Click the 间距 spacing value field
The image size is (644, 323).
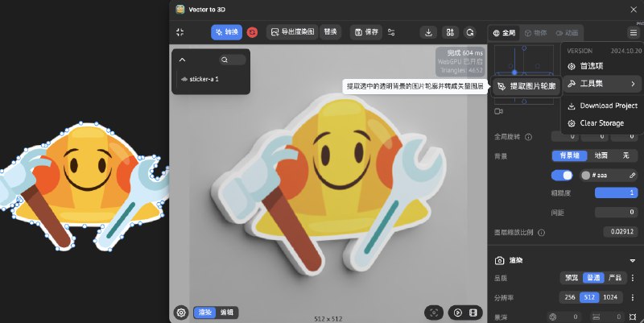coord(616,212)
